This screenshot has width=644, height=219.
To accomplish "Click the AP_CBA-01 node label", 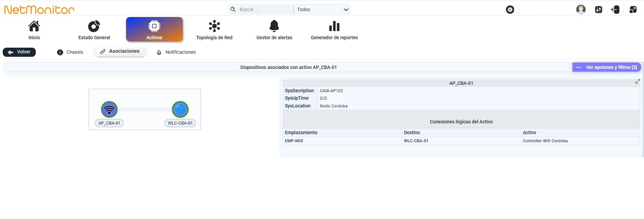I will 109,123.
